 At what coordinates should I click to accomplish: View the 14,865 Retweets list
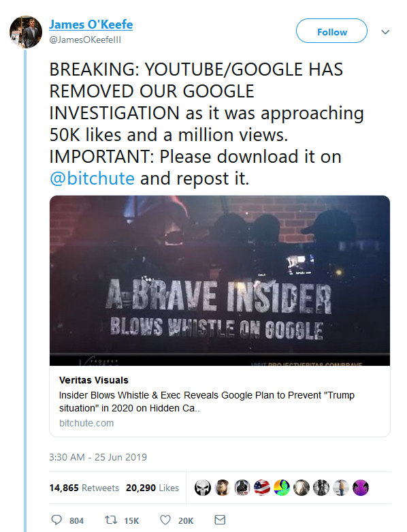[x=84, y=488]
